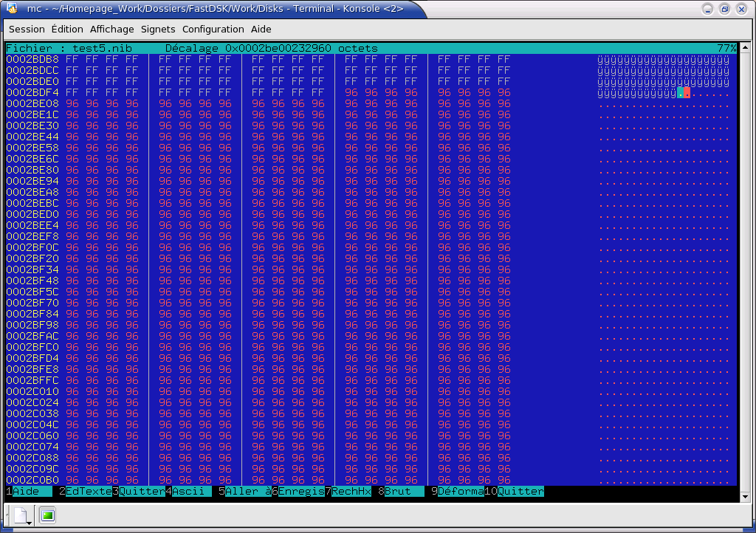Open the Affichage menu
This screenshot has height=533, width=756.
(x=112, y=30)
